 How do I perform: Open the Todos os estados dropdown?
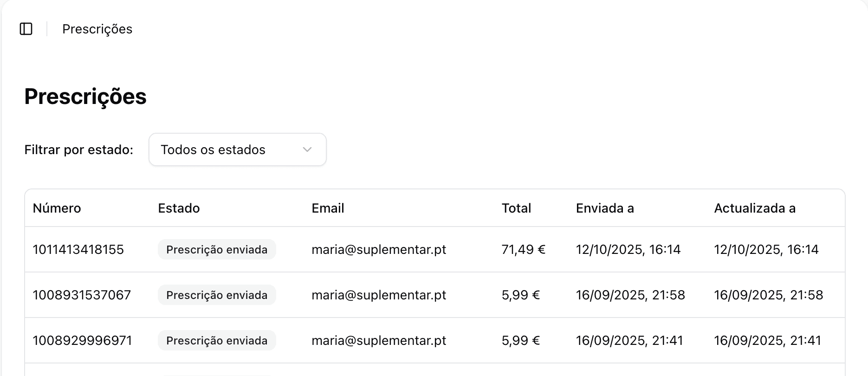point(237,149)
